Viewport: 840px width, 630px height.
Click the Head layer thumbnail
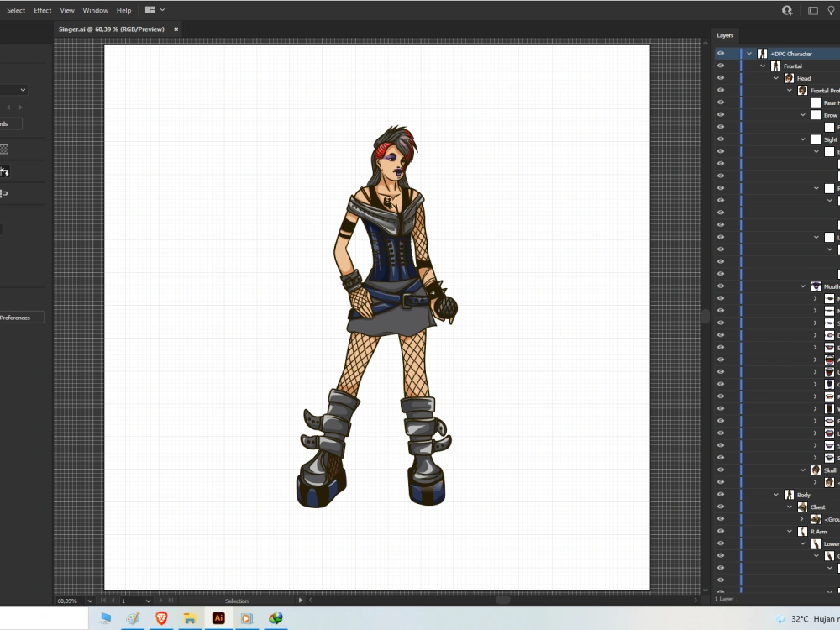coord(789,78)
